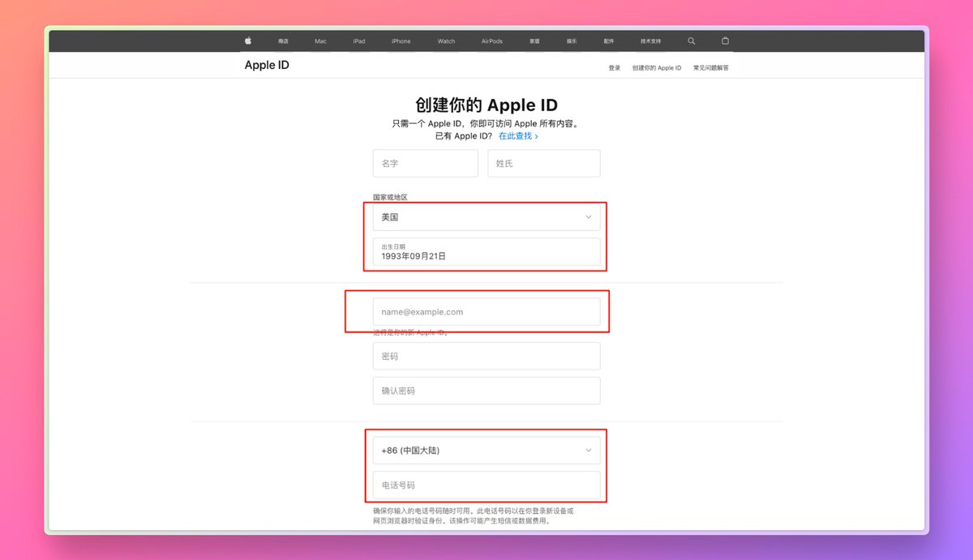Go to the Mac nav item
This screenshot has height=560, width=973.
320,41
